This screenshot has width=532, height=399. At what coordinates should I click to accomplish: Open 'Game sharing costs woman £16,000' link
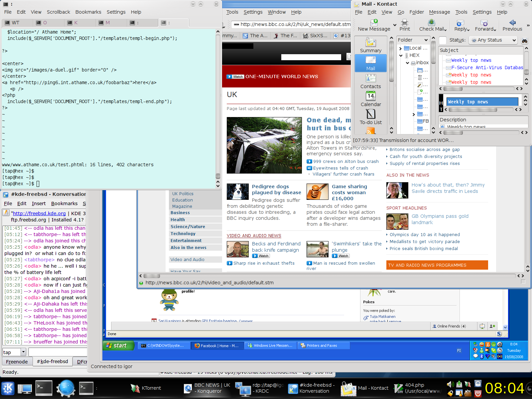click(349, 193)
